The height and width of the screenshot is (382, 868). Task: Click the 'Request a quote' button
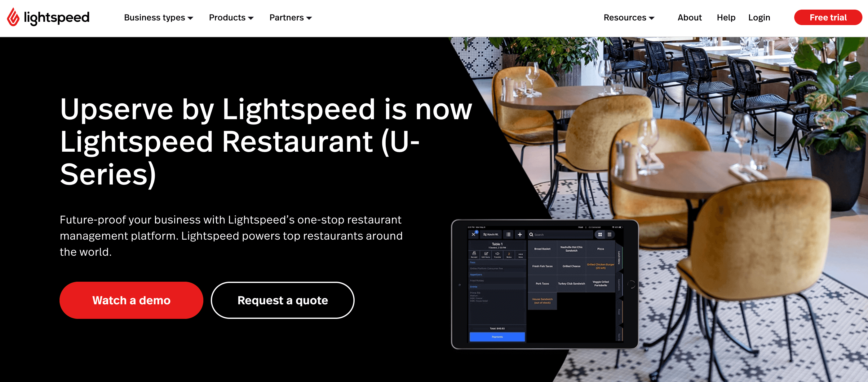point(282,301)
